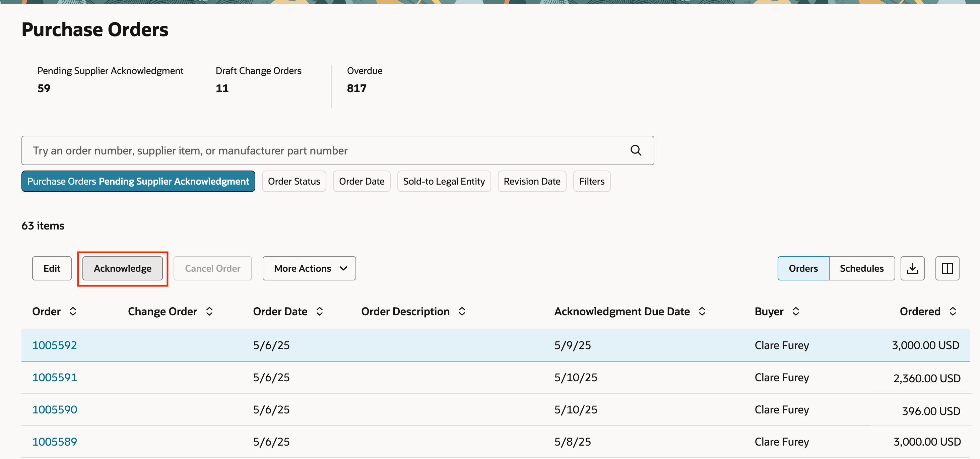The image size is (980, 459).
Task: Sort by Change Order column arrows
Action: (209, 312)
